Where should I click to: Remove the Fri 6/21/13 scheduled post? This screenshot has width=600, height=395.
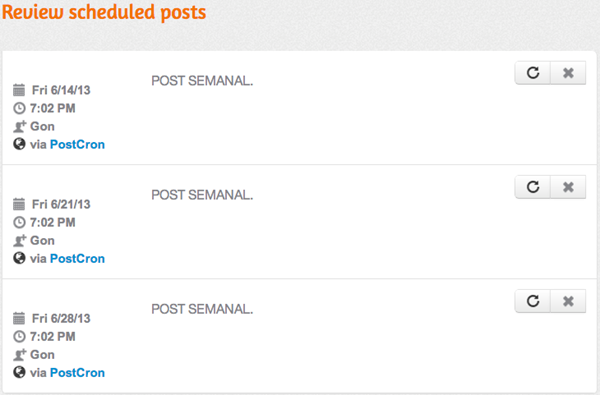pyautogui.click(x=568, y=187)
